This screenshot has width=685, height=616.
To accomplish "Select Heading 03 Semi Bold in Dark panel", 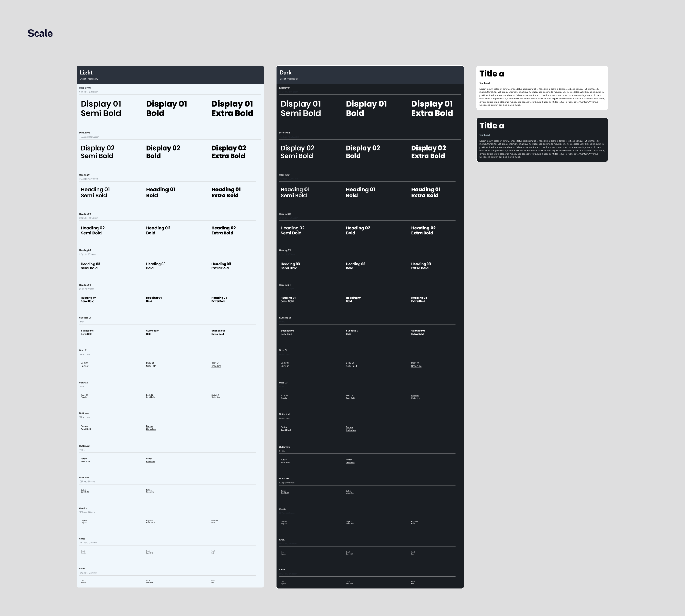I will point(290,266).
